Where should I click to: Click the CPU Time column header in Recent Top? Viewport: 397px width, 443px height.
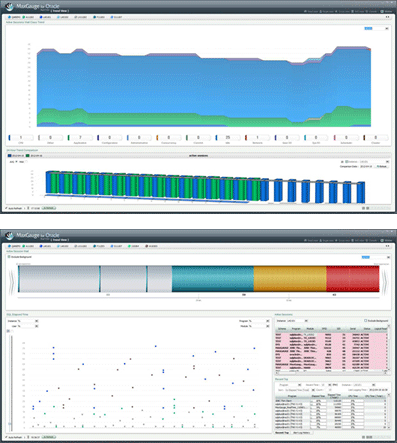[353, 396]
